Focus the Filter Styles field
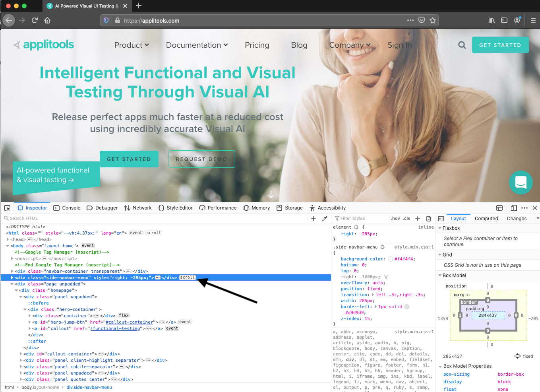This screenshot has height=392, width=540. [361, 219]
